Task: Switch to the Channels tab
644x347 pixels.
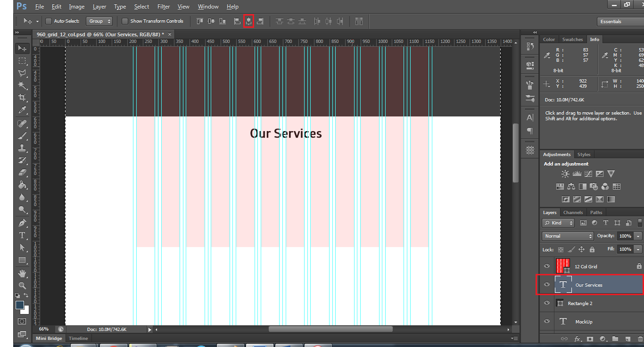Action: pyautogui.click(x=573, y=213)
